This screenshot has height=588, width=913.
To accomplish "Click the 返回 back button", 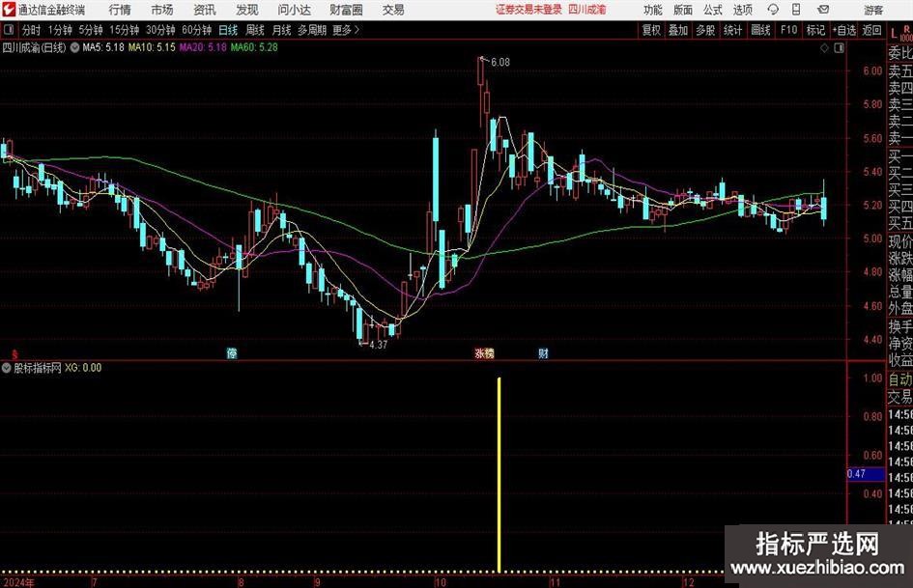I will click(x=871, y=30).
